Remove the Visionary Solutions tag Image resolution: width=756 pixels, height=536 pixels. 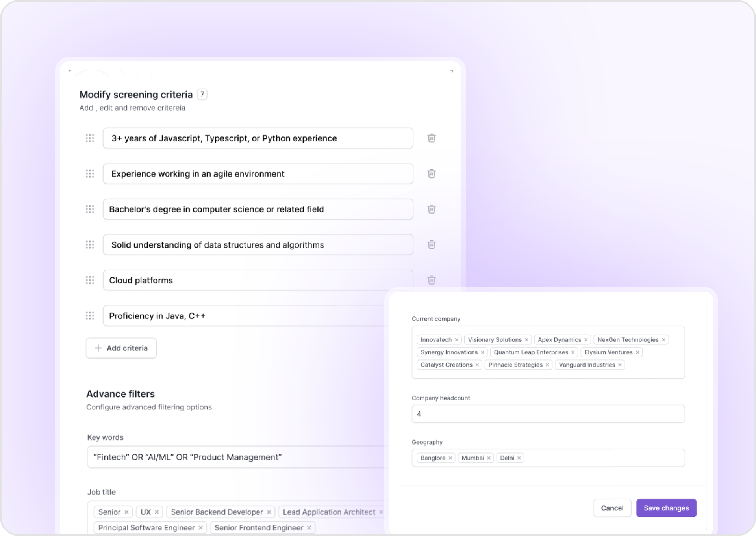pos(526,340)
